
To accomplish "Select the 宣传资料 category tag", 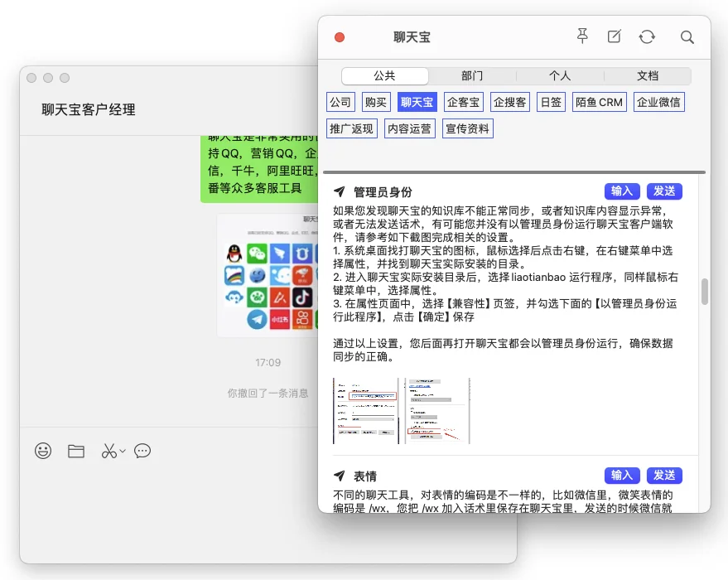I will click(468, 128).
